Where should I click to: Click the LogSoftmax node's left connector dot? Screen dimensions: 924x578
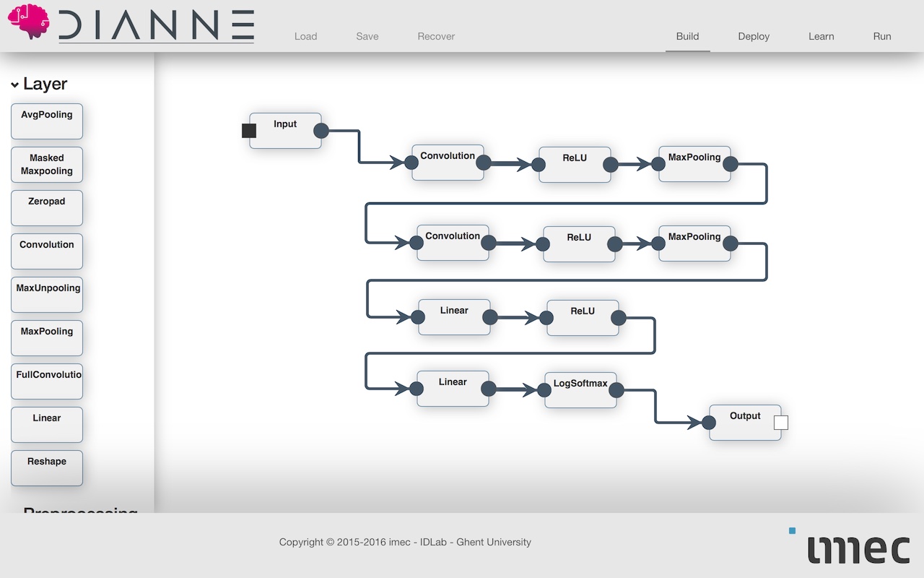(x=545, y=390)
